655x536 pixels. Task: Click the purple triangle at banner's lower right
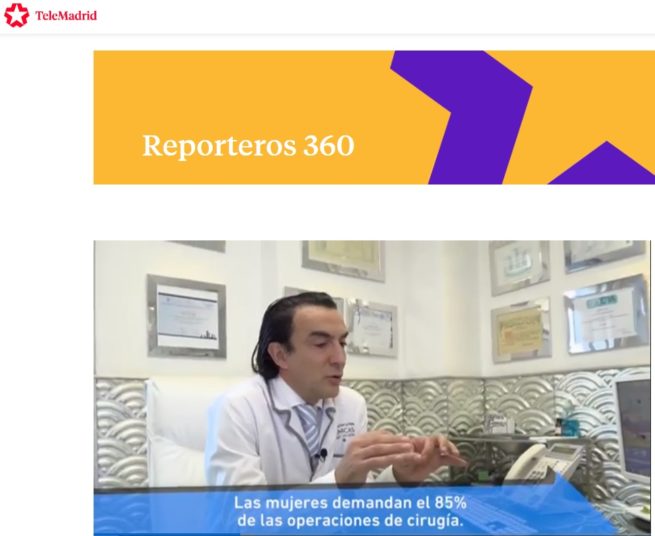(606, 166)
